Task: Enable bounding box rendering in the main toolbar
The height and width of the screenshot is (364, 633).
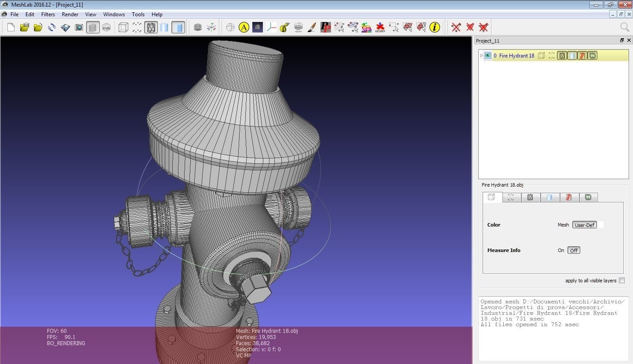Action: [124, 27]
